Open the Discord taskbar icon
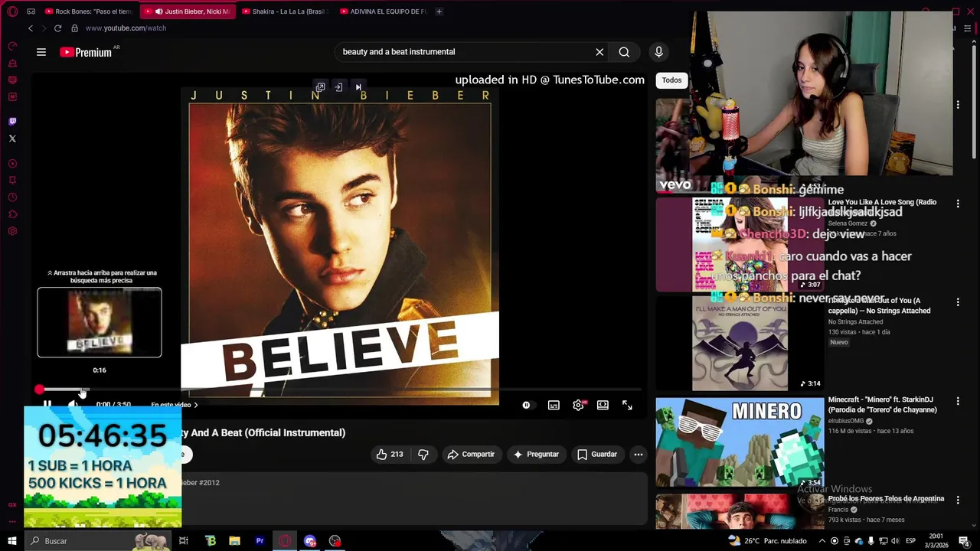 (310, 541)
